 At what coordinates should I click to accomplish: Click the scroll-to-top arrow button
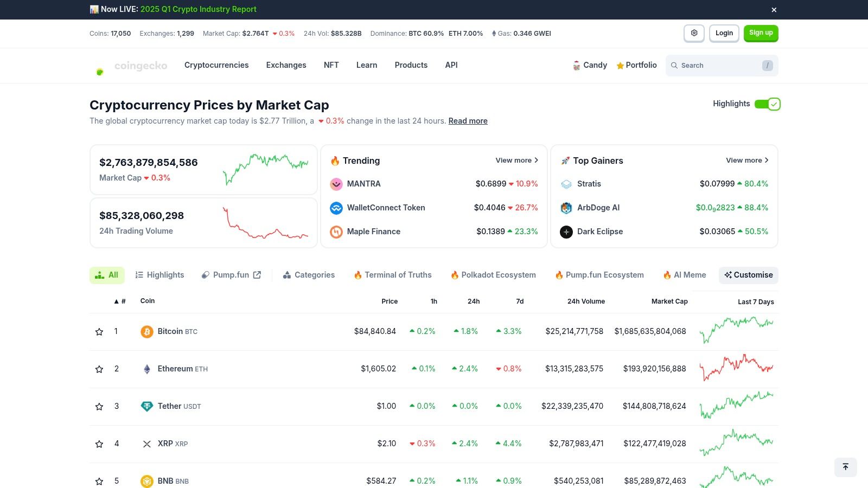coord(845,467)
